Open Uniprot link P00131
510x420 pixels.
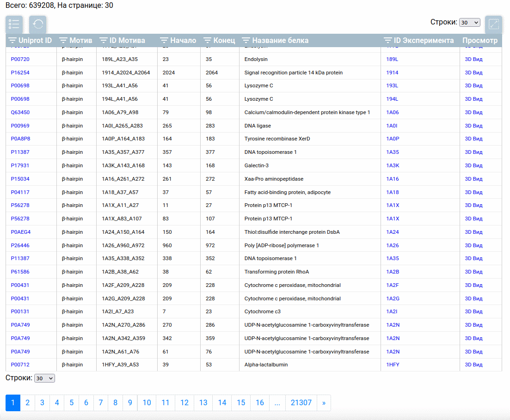pyautogui.click(x=20, y=311)
